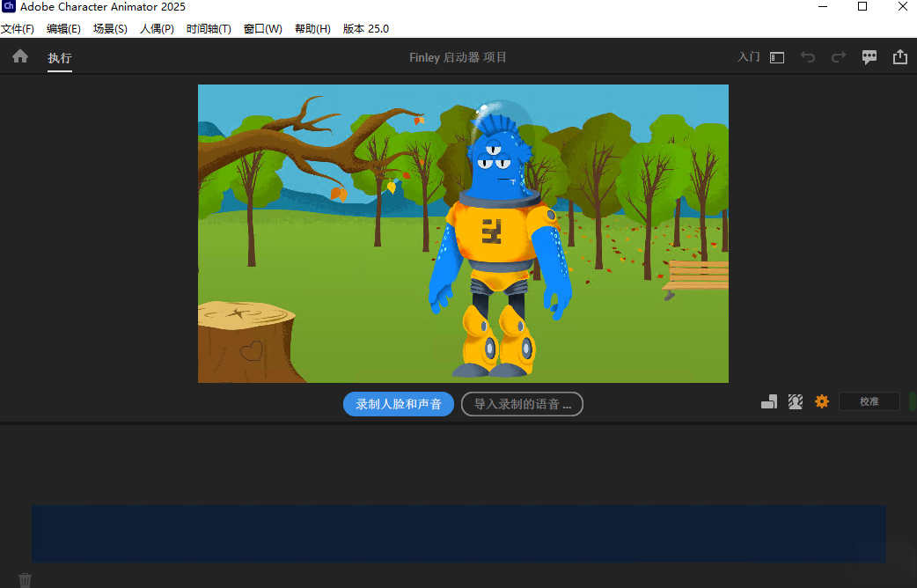Click the 导入录制的语音 button
The width and height of the screenshot is (917, 588).
[x=522, y=404]
